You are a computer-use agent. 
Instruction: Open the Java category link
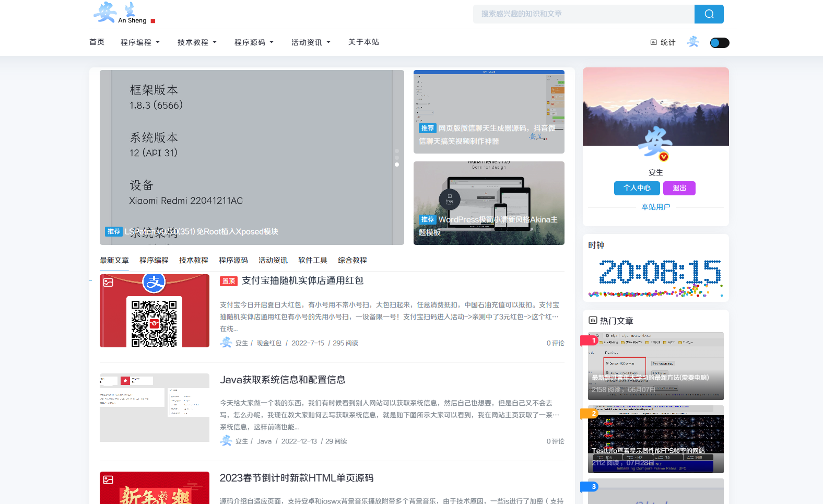click(x=264, y=441)
